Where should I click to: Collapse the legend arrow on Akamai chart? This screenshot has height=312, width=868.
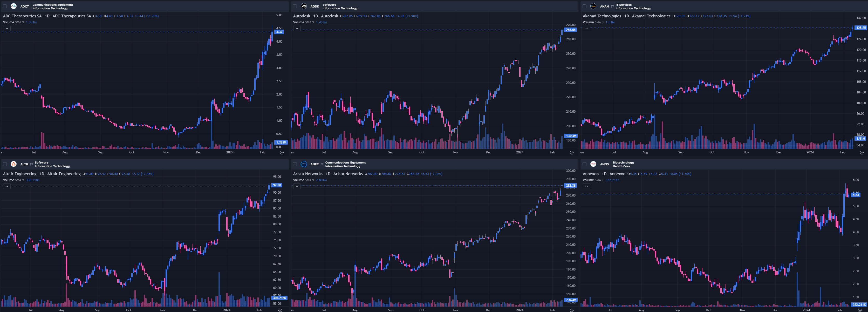click(586, 29)
